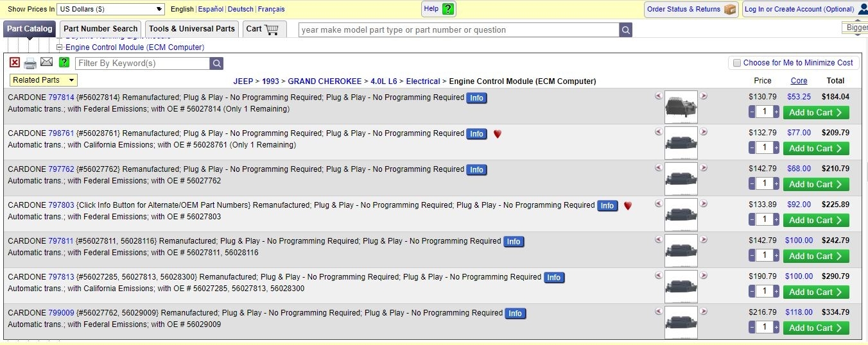Image resolution: width=868 pixels, height=345 pixels.
Task: Open thumbnail image of CARDONE 797813
Action: (681, 287)
